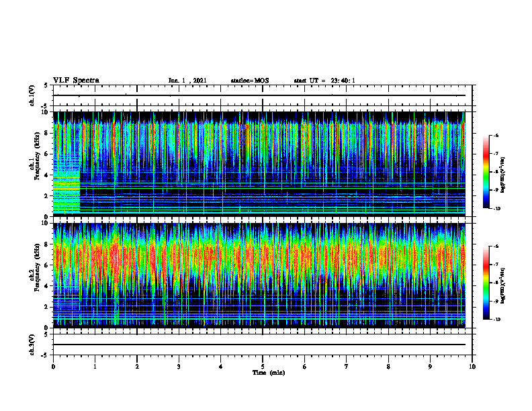Click the 8 kHz tick on ch.2 frequency axis
Image resolution: width=532 pixels, height=411 pixels.
(47, 244)
